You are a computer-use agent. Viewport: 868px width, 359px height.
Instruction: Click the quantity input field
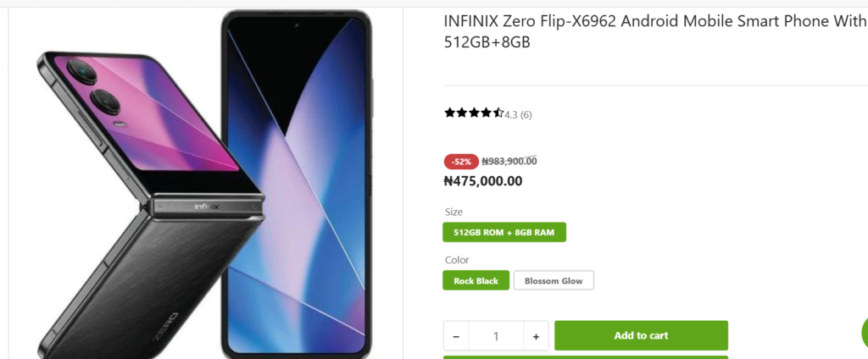(x=496, y=336)
